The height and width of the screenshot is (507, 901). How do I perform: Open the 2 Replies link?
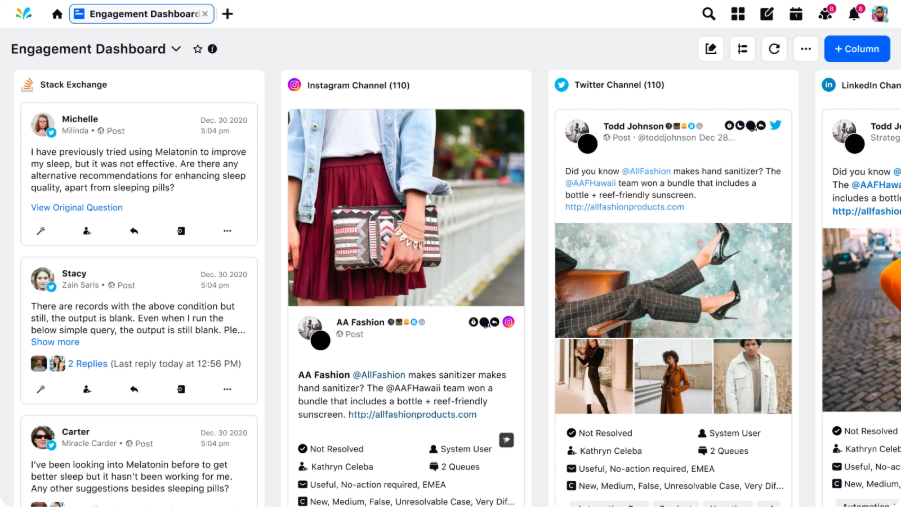pos(87,363)
